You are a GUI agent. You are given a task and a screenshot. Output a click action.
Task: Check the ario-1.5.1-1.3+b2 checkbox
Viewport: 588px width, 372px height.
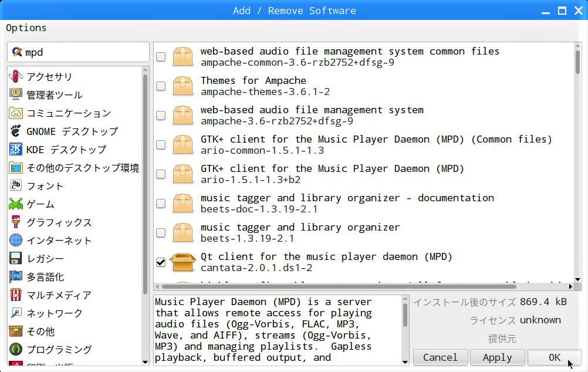click(x=161, y=174)
